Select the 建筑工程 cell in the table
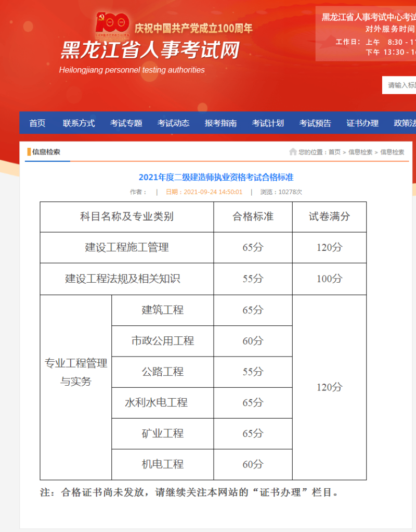The width and height of the screenshot is (416, 532). pyautogui.click(x=162, y=310)
